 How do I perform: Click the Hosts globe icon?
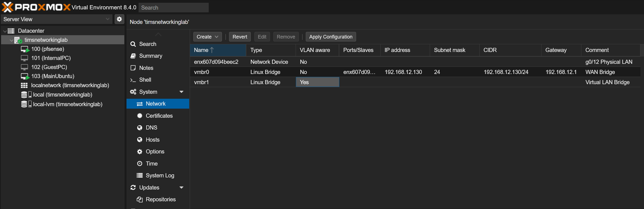coord(140,140)
